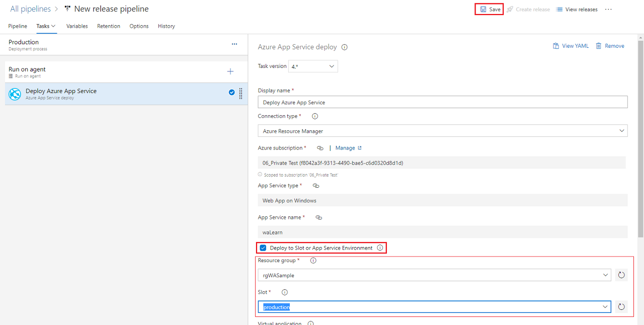Click the Display name text field
644x325 pixels.
tap(443, 102)
